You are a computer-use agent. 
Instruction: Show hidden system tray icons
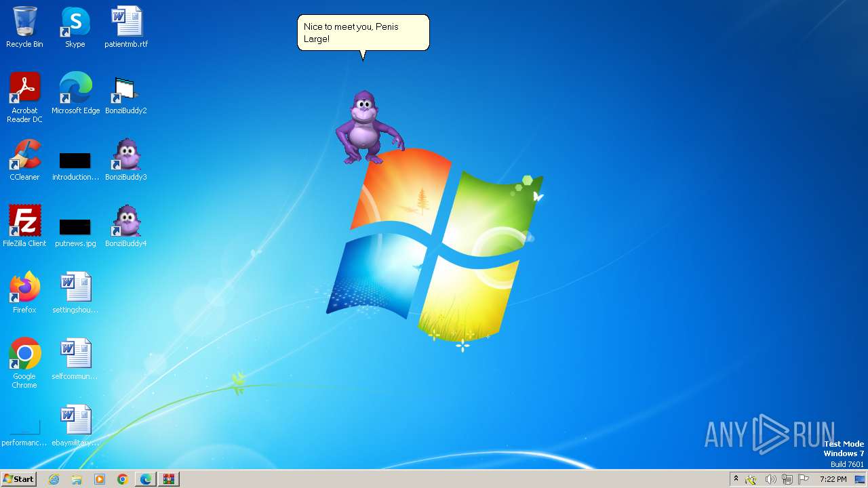(x=736, y=479)
